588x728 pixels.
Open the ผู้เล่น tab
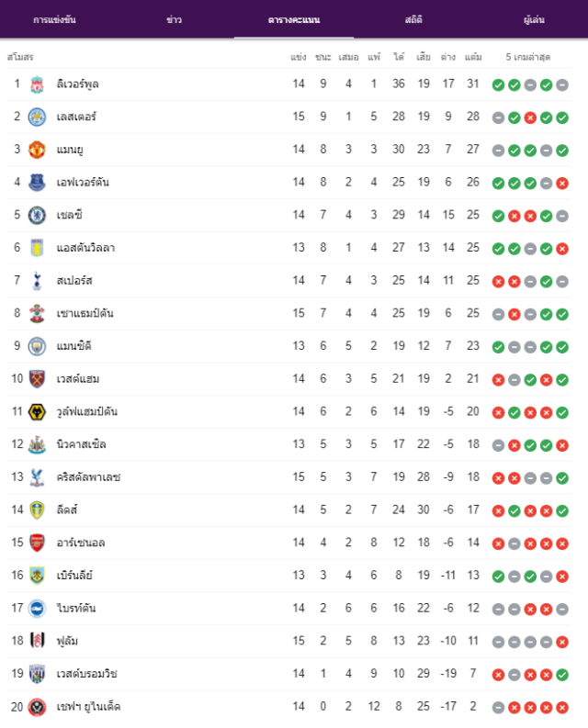[x=534, y=19]
